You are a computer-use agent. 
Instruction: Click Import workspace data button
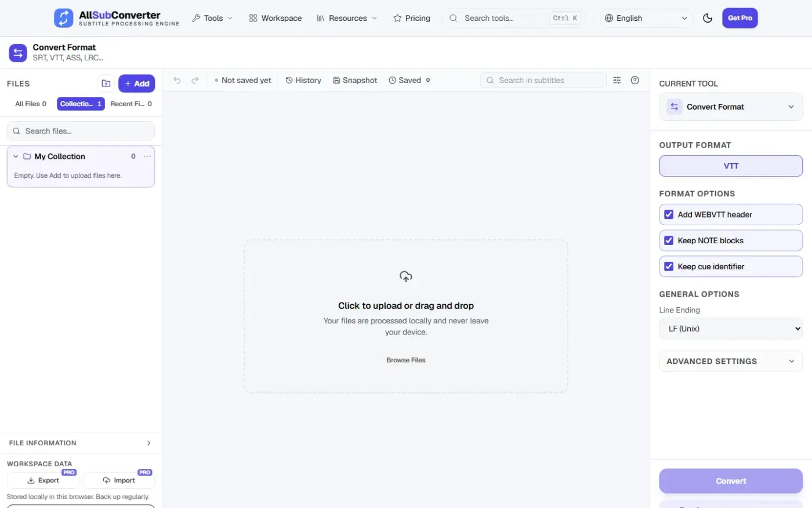click(x=119, y=480)
